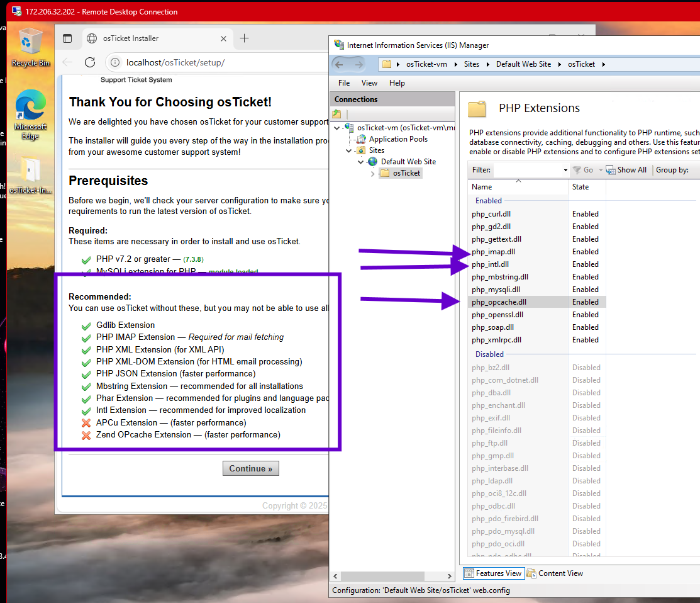
Task: Collapse the Sites tree node
Action: click(x=348, y=150)
